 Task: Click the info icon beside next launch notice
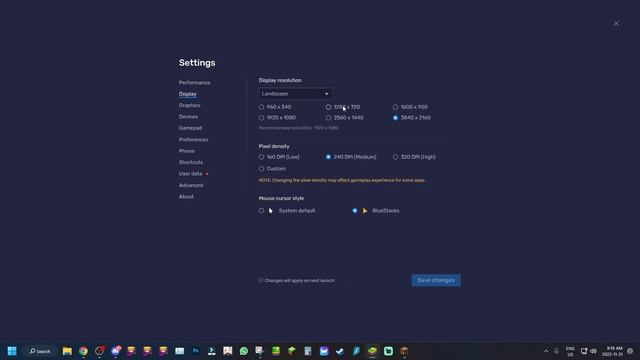(x=261, y=280)
